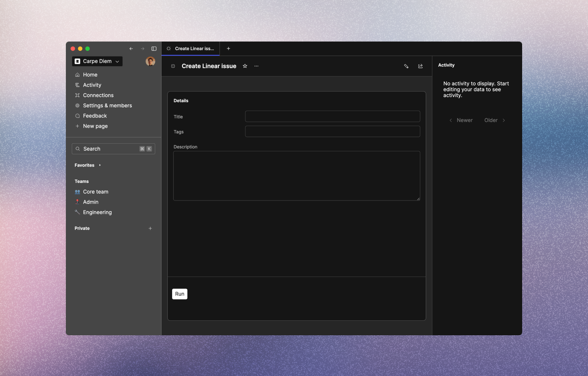Click the edit pencil icon
The height and width of the screenshot is (376, 588).
point(406,66)
